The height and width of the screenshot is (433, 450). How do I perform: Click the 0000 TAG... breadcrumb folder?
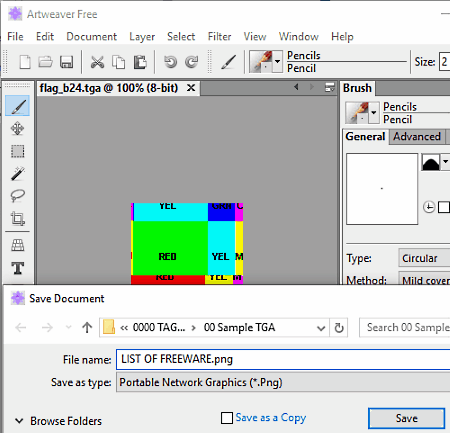click(x=159, y=327)
